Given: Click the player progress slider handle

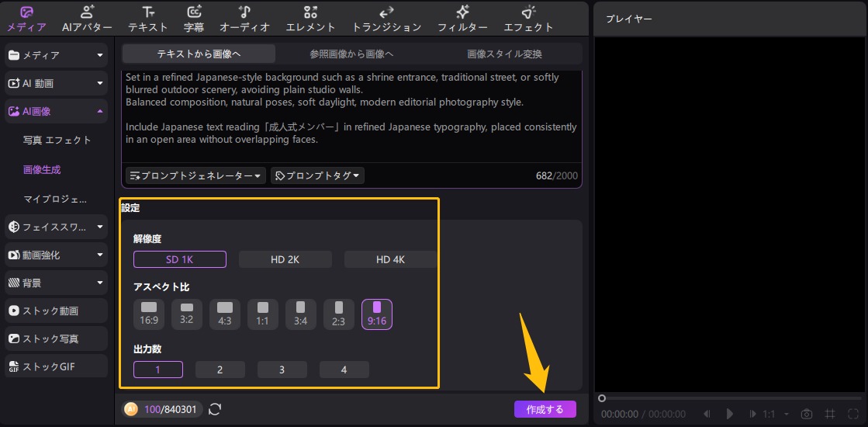Looking at the screenshot, I should pyautogui.click(x=602, y=398).
